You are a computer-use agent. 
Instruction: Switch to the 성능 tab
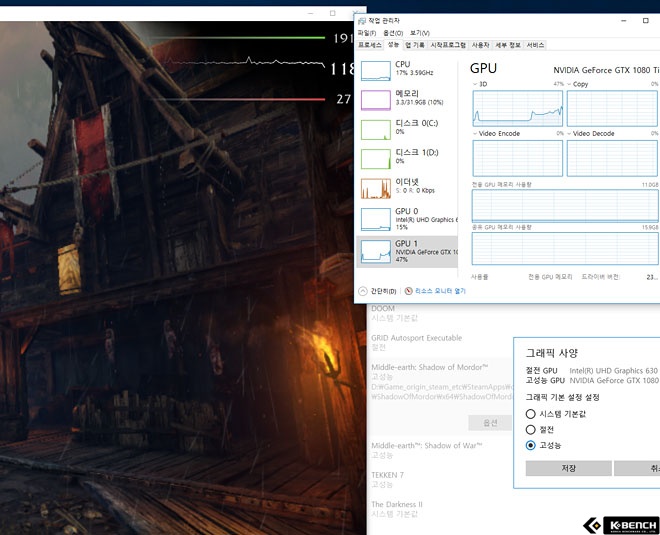pos(393,45)
